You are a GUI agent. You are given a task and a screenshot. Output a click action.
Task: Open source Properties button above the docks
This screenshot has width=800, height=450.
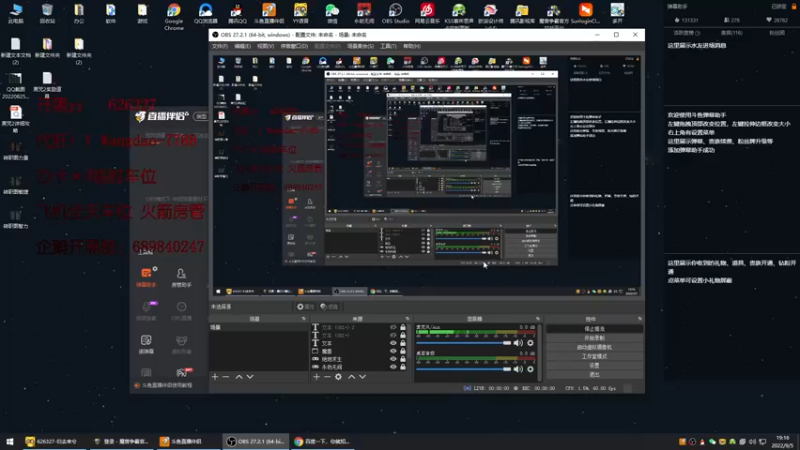[x=306, y=307]
